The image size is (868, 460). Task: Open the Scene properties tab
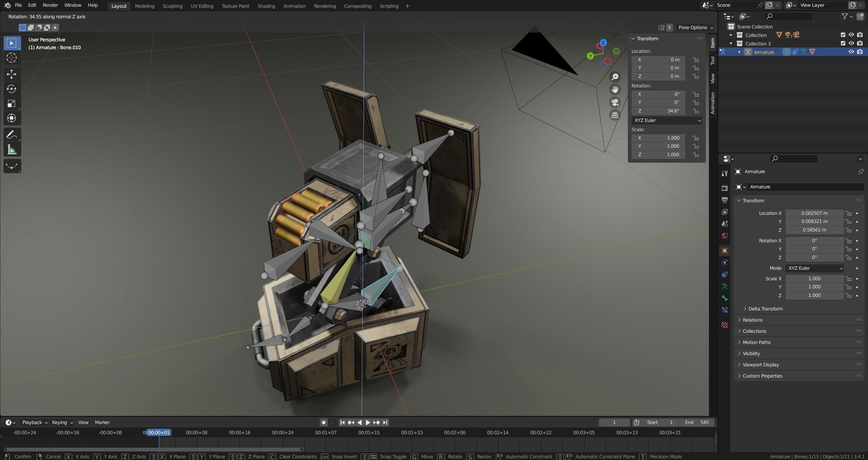pos(725,224)
